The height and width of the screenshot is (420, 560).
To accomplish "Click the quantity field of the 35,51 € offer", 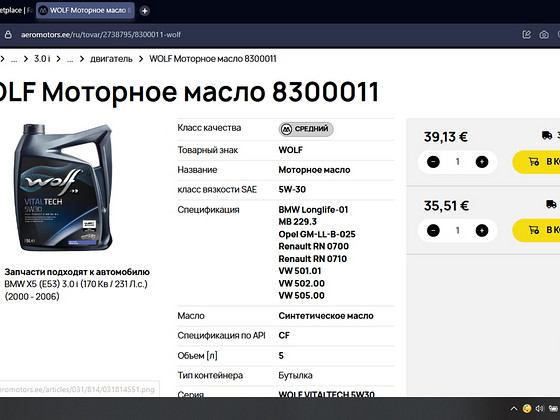I will point(458,231).
